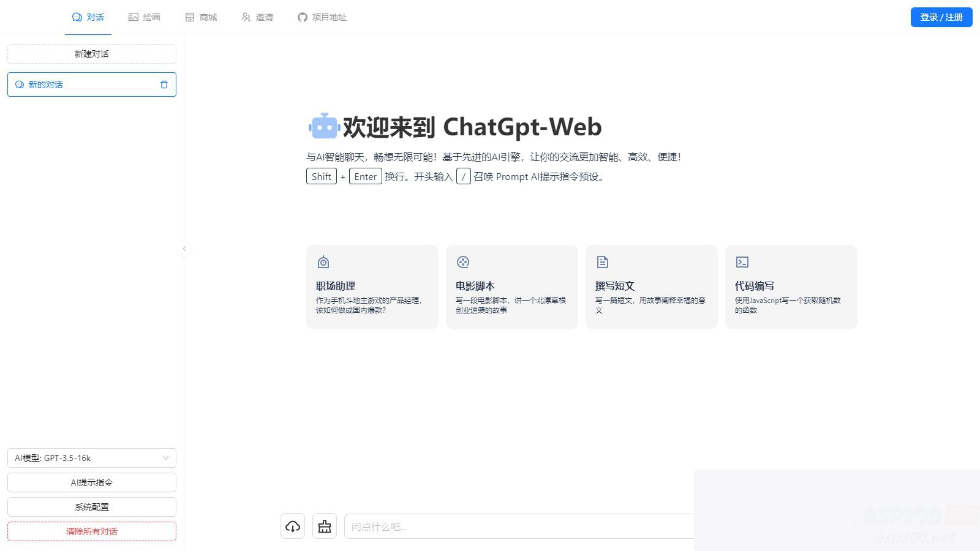Expand the model selector chevron arrow
980x551 pixels.
pyautogui.click(x=165, y=457)
